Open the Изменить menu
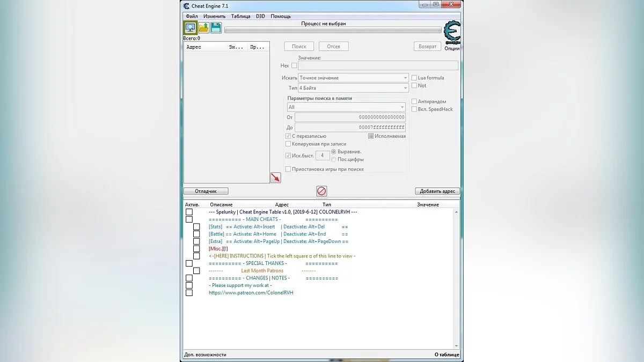The height and width of the screenshot is (362, 644). [x=215, y=16]
